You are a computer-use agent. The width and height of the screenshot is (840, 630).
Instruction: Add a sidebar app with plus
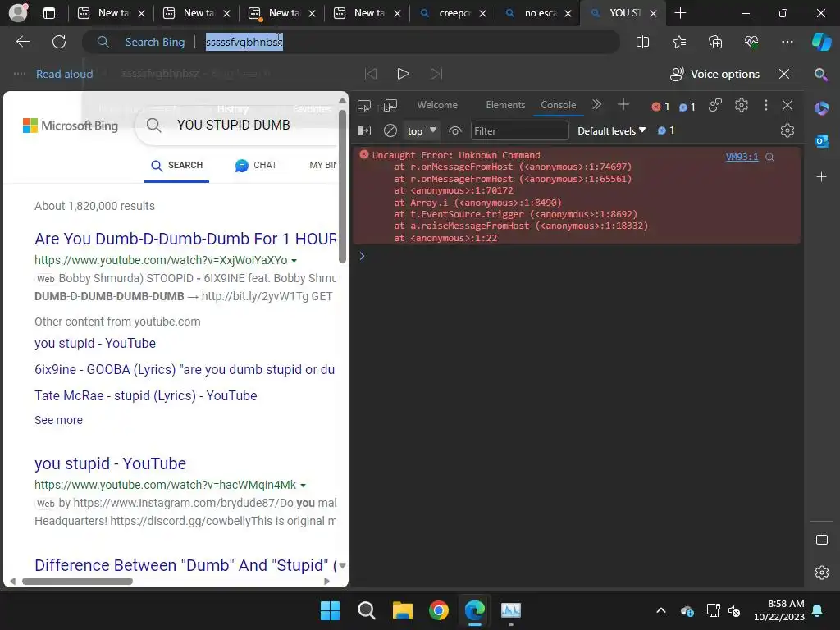point(821,177)
